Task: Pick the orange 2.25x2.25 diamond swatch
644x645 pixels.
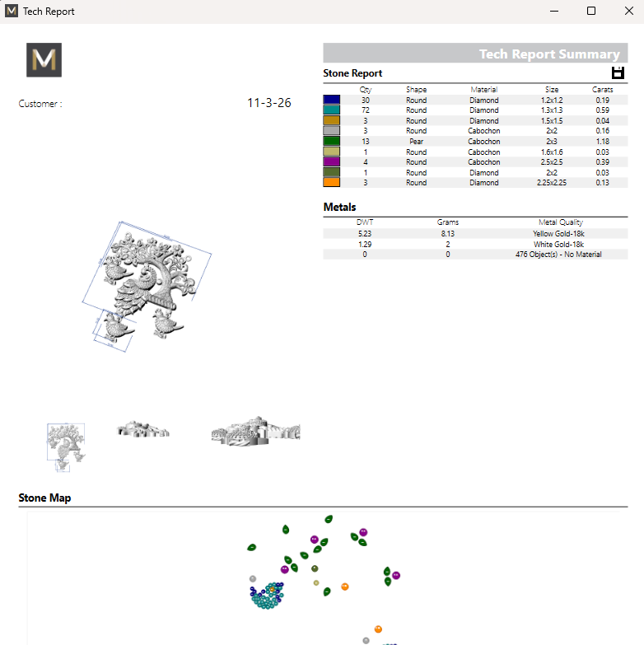Action: 331,183
